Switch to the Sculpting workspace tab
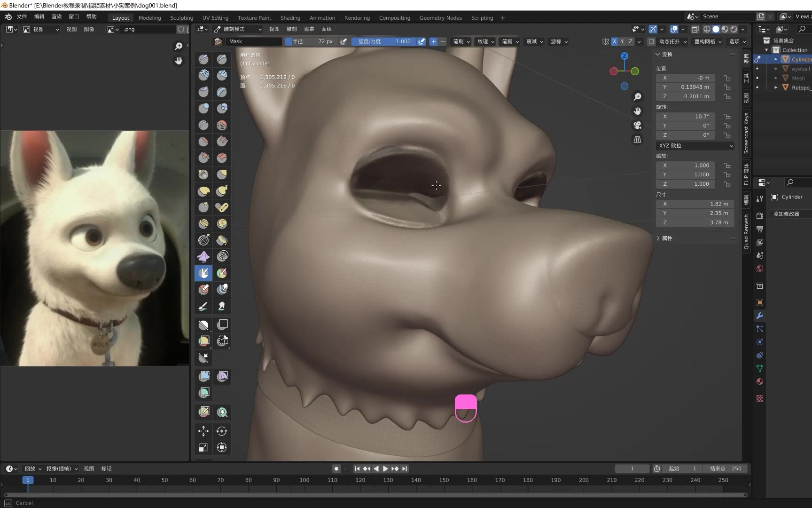Screen dimensions: 812x508 [181, 18]
